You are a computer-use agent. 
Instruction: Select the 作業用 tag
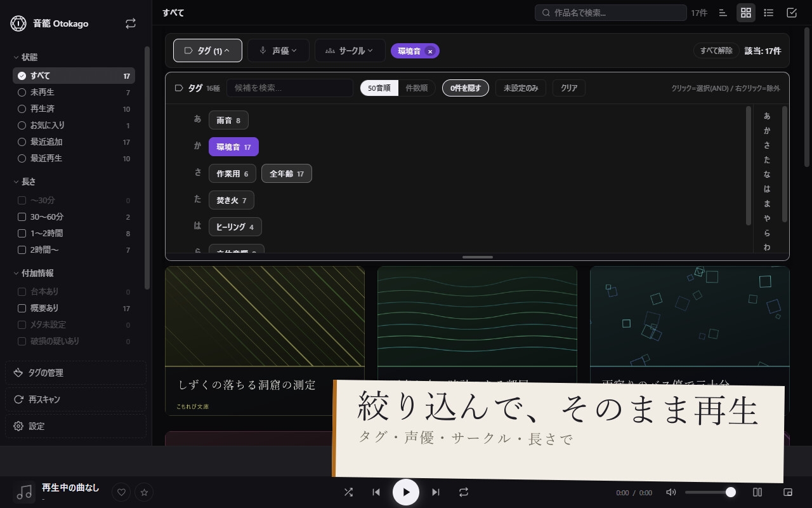click(232, 173)
